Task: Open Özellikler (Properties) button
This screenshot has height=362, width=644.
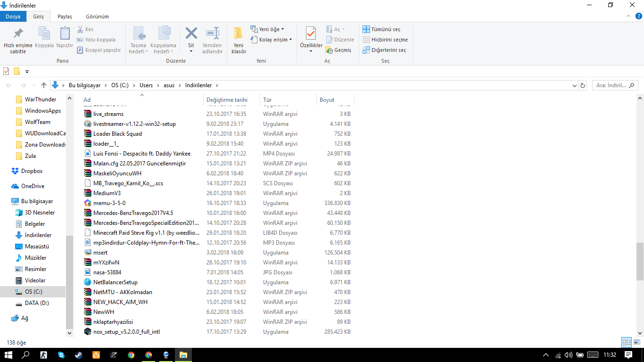Action: click(311, 40)
